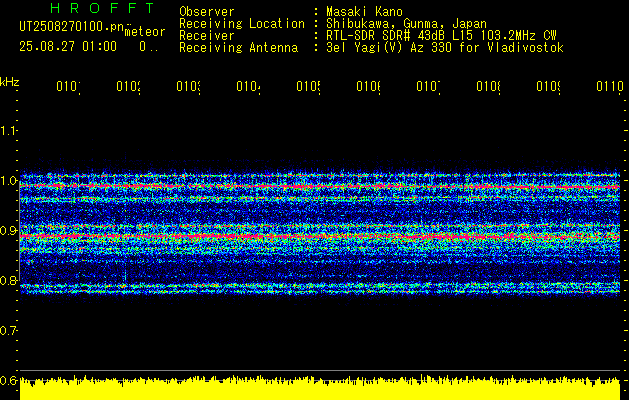The image size is (629, 400).
Task: Click the 0103 time marker
Action: pos(188,86)
